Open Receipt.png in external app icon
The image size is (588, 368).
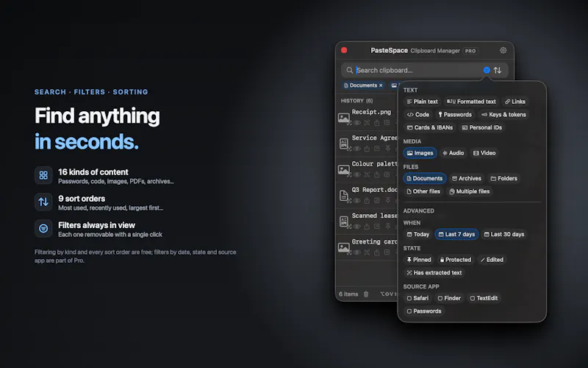coord(387,123)
